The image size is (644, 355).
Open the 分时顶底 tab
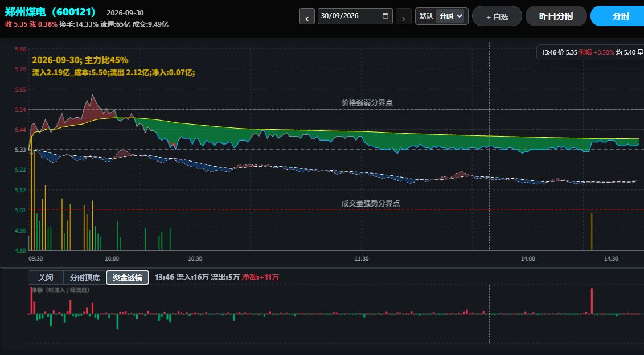(85, 278)
